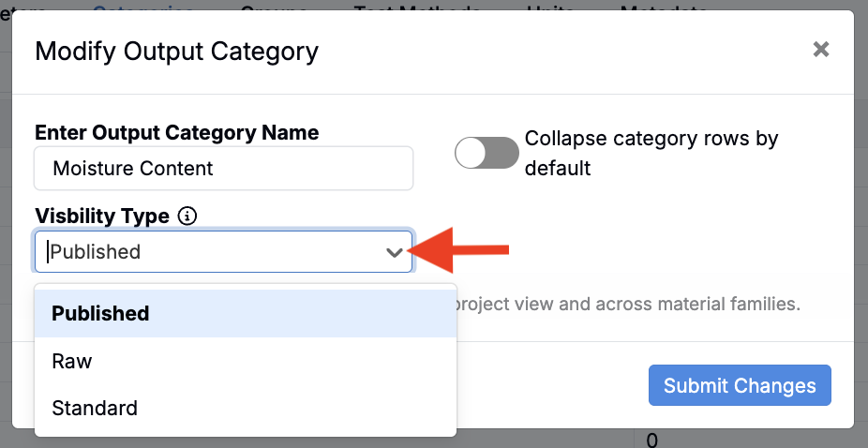This screenshot has height=448, width=868.
Task: Click the Moisture Content name field
Action: click(223, 169)
